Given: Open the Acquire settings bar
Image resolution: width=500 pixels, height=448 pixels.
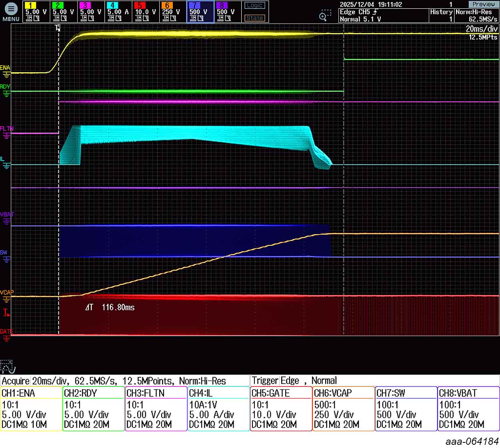Looking at the screenshot, I should tap(125, 380).
